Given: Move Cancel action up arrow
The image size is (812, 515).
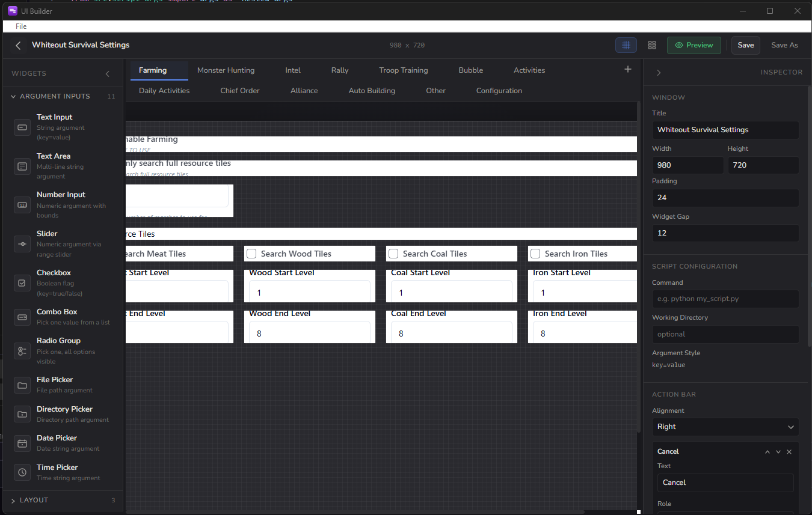Looking at the screenshot, I should click(x=767, y=452).
